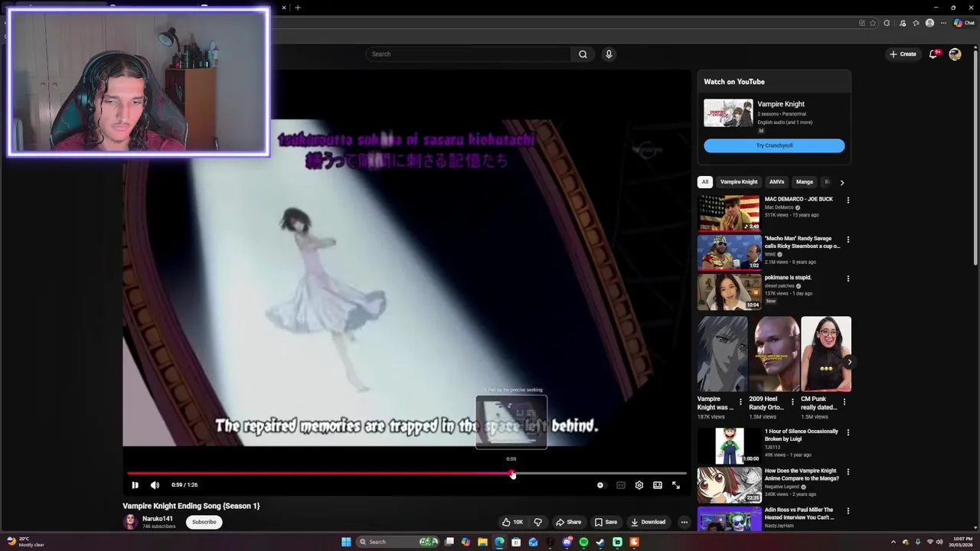
Task: Add page to favorites with star icon
Action: [x=874, y=23]
